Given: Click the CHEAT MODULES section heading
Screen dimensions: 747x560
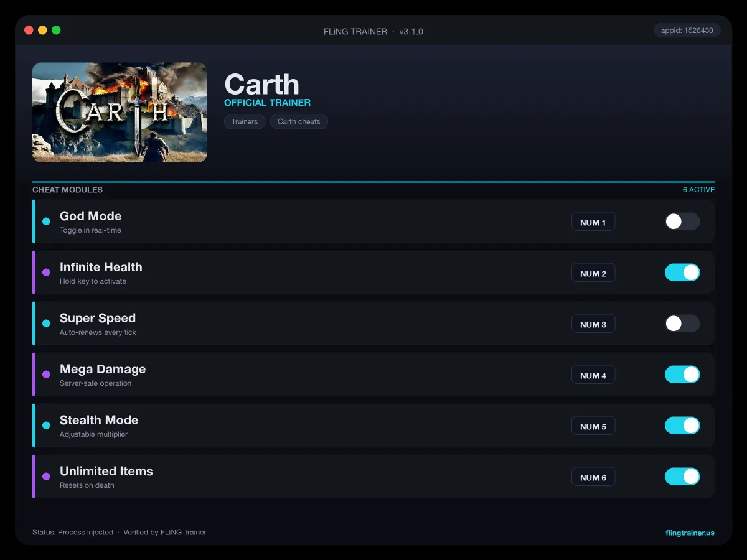Looking at the screenshot, I should coord(67,190).
